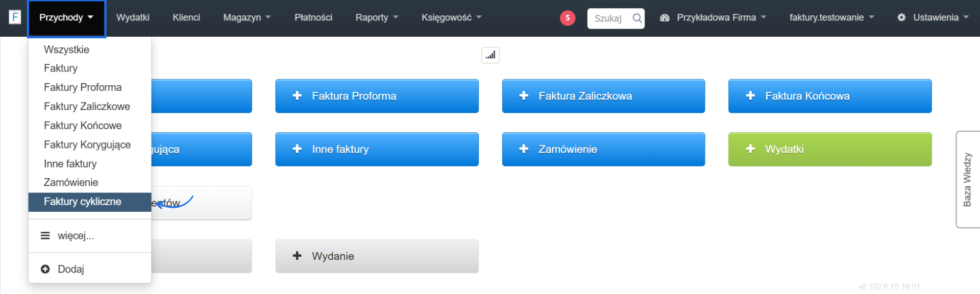Image resolution: width=980 pixels, height=294 pixels.
Task: Click the plus icon on Wydanie button
Action: [x=297, y=256]
